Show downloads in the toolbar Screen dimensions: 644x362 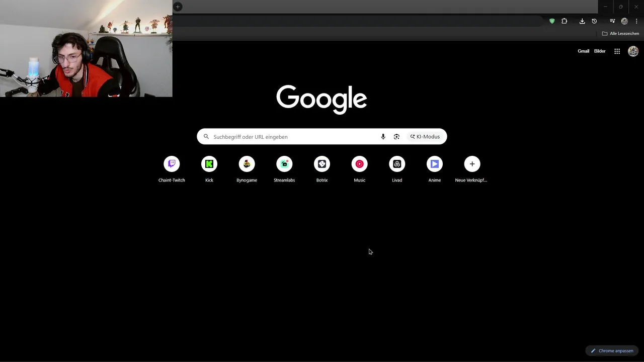click(x=582, y=21)
